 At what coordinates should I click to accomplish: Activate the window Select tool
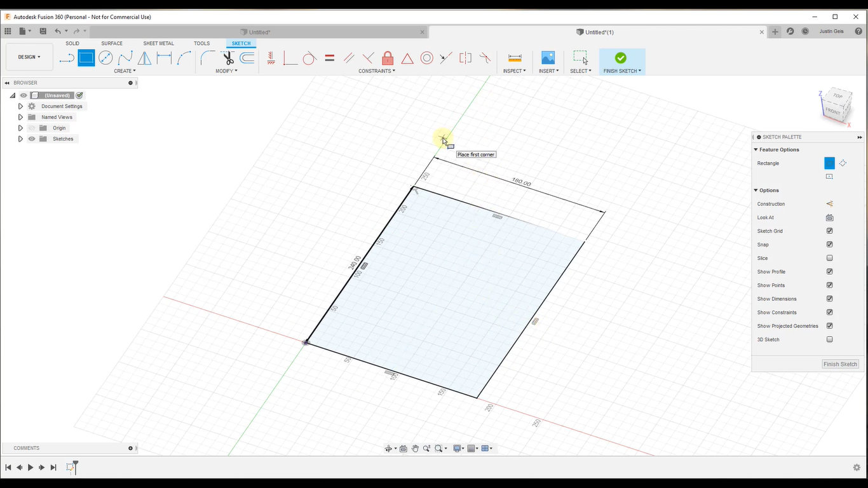click(x=580, y=58)
